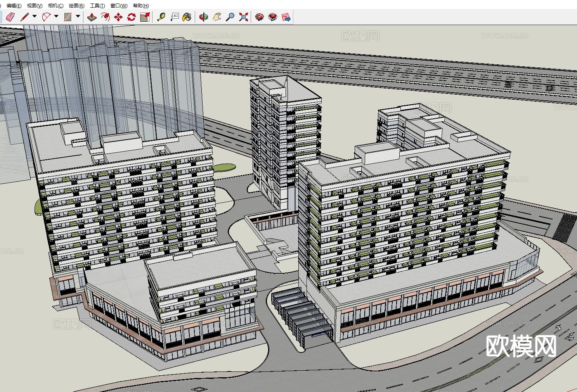577x392 pixels.
Task: Select the Pan hand tool
Action: 217,17
